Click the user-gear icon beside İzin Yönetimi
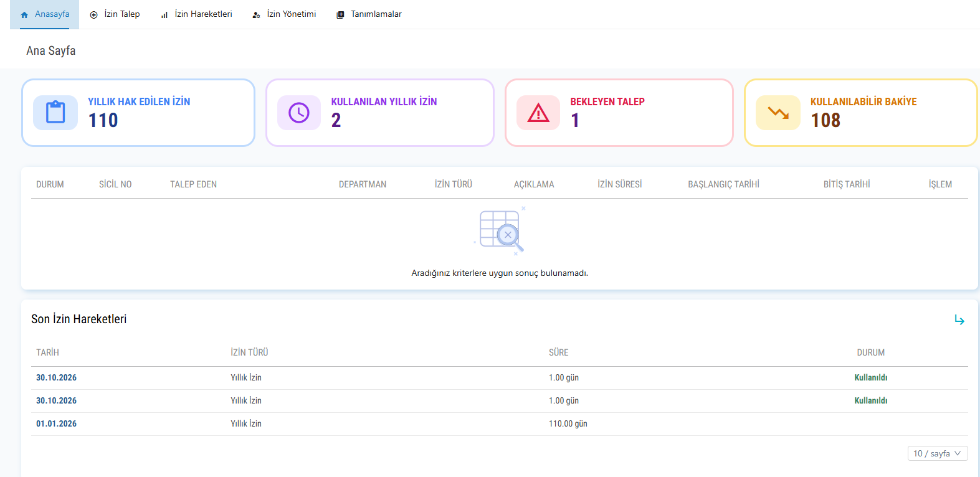This screenshot has height=477, width=980. (x=256, y=15)
